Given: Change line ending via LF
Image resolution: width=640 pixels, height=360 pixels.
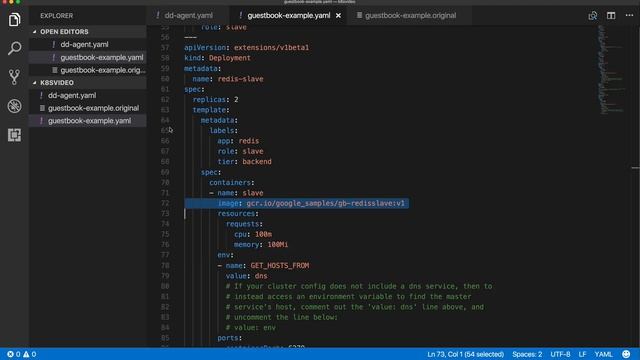Looking at the screenshot, I should 582,354.
